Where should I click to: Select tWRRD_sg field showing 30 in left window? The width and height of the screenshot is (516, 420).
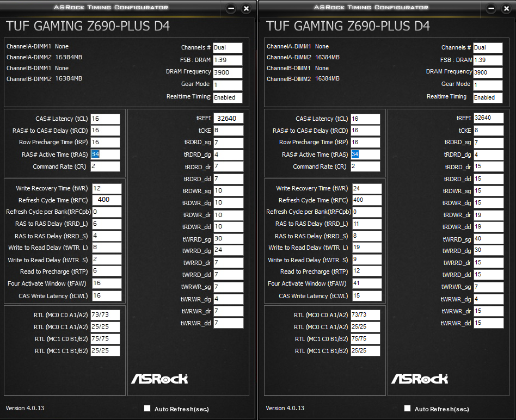(229, 239)
